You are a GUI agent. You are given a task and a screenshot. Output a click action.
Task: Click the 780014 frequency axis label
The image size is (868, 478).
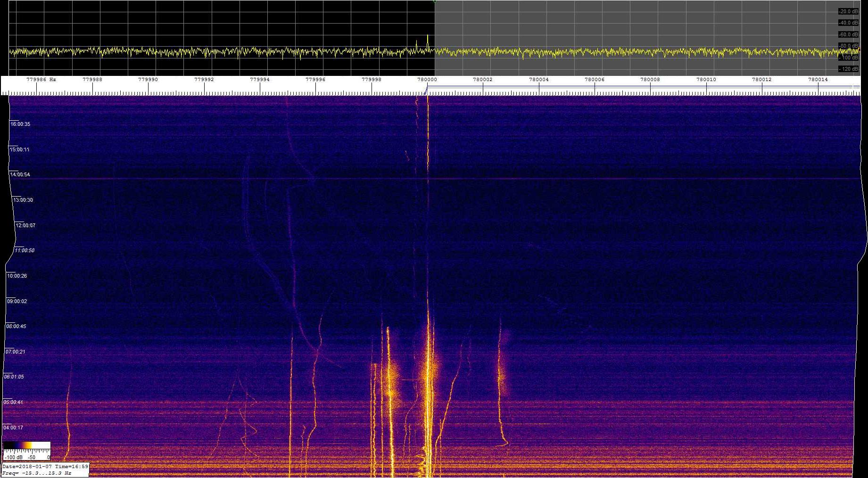[x=818, y=80]
